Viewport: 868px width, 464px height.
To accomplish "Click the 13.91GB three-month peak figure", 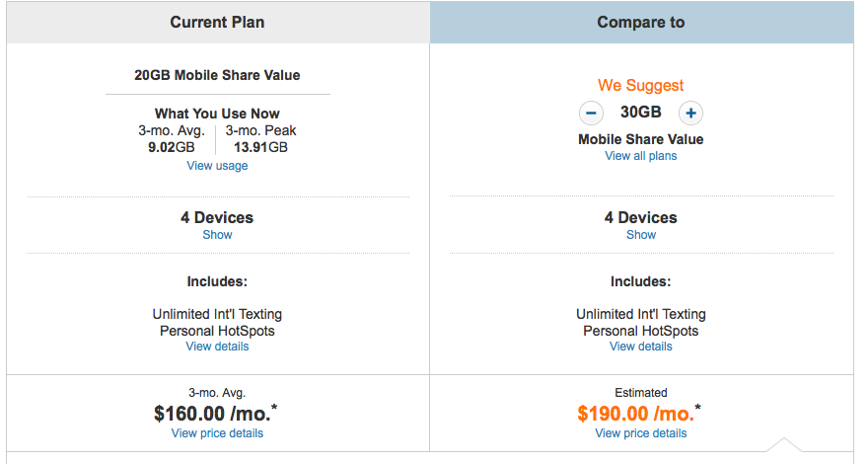I will click(x=260, y=147).
